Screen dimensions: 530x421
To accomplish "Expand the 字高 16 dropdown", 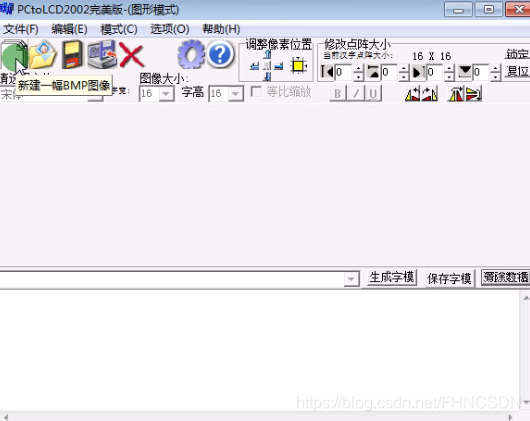I will (235, 94).
